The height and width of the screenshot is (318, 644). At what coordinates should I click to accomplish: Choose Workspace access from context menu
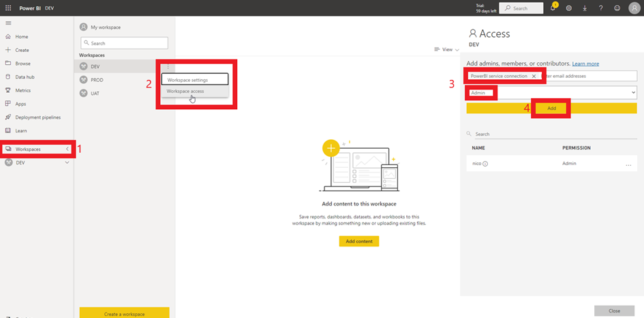point(195,91)
